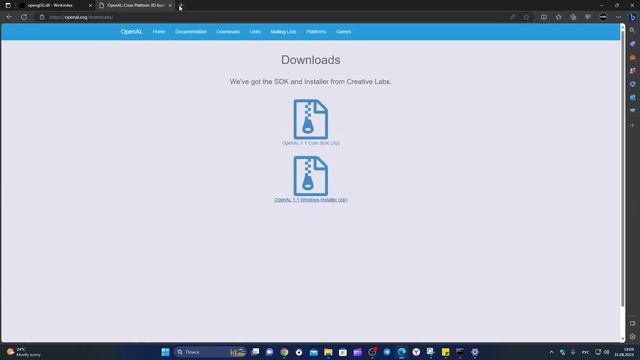Image resolution: width=640 pixels, height=360 pixels.
Task: Open the sidebar shopping tag icon
Action: tap(632, 44)
